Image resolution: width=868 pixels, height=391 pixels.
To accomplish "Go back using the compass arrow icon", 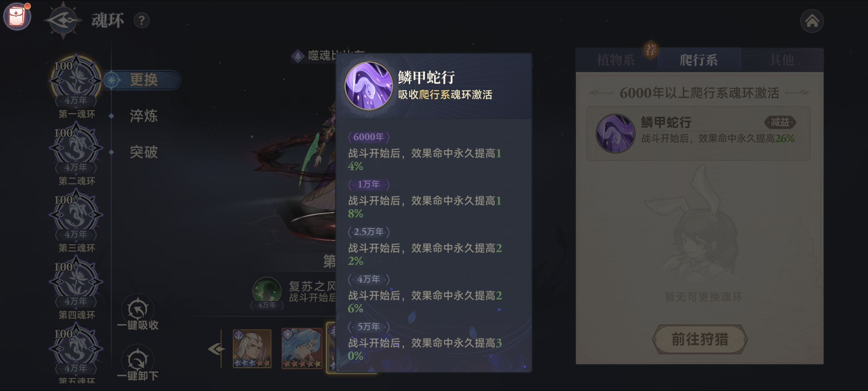I will click(63, 20).
